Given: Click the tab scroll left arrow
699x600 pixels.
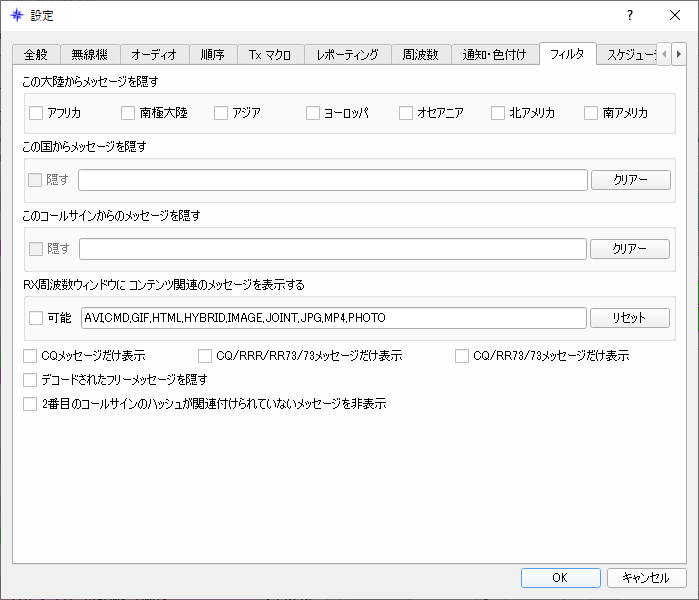Looking at the screenshot, I should click(664, 54).
